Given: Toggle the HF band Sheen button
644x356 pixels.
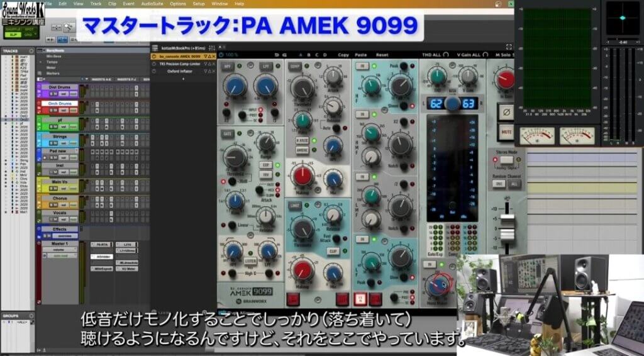Looking at the screenshot, I should (x=404, y=106).
